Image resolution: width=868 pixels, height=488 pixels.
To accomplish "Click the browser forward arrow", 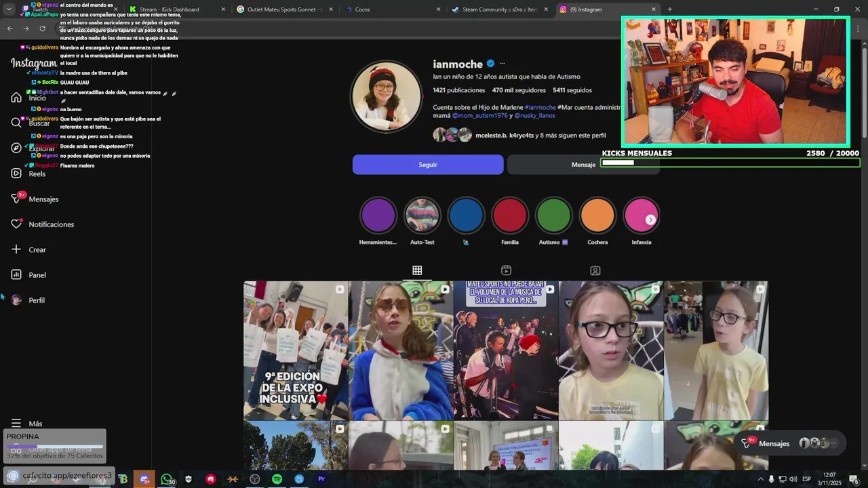I will coord(26,28).
